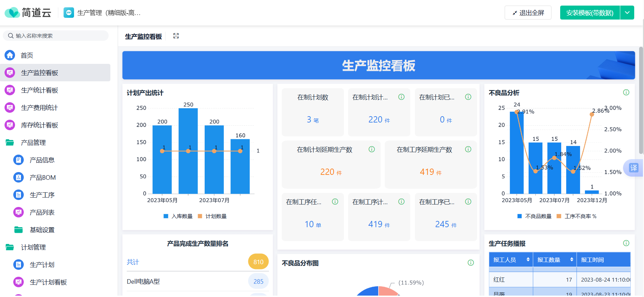Click the 安装模板(带数据) button
This screenshot has width=644, height=297.
click(x=590, y=13)
